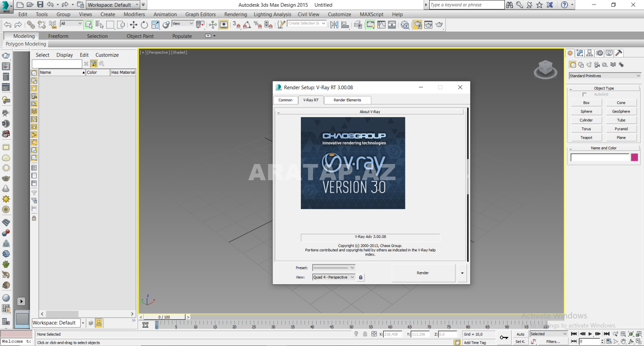Open the Preset dropdown in Render Setup

click(334, 268)
